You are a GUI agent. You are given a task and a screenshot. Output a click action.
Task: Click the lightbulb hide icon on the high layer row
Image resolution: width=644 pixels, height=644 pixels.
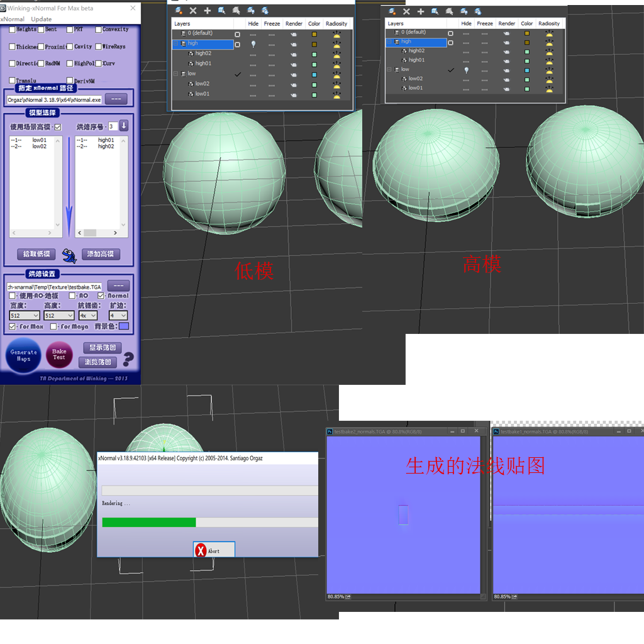(253, 44)
